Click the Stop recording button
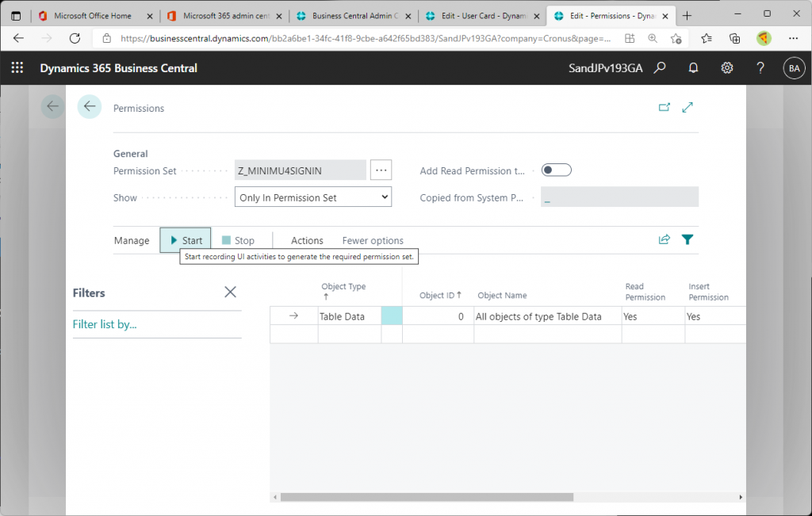Viewport: 812px width, 516px height. pyautogui.click(x=238, y=240)
